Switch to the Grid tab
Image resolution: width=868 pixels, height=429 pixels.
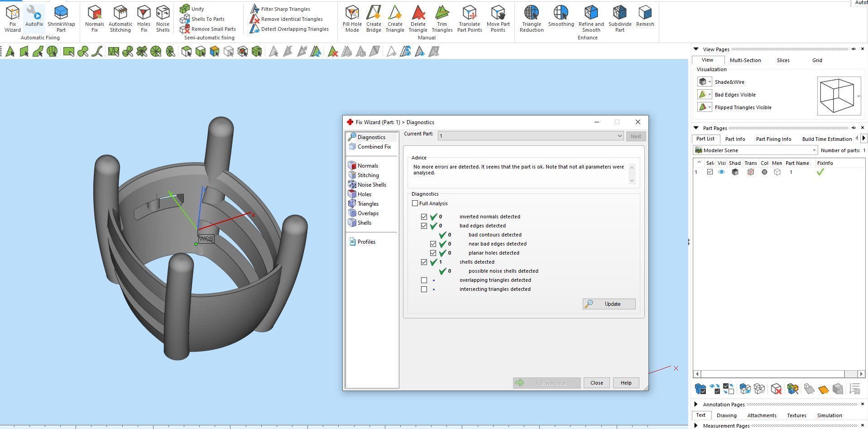(x=817, y=60)
